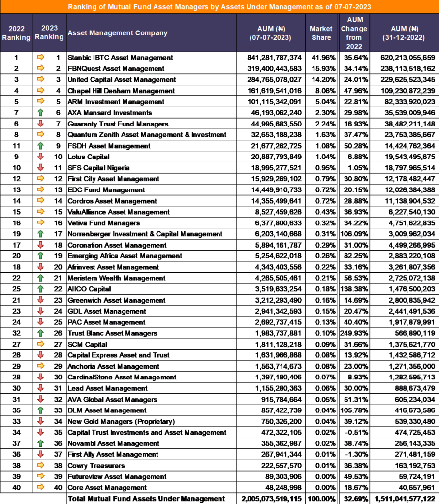Click the bottommost green up arrow icon
Screen dimensions: 439x504
point(41,443)
